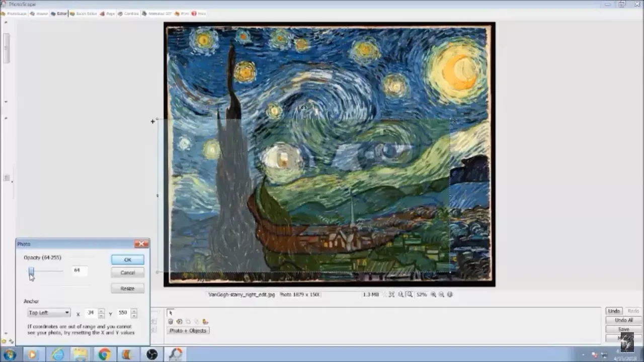
Task: Click the round icon after the zoom out icon
Action: pos(450,295)
